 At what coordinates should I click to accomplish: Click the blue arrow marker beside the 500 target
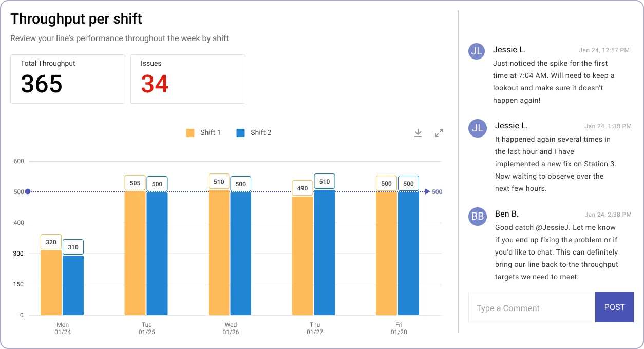(427, 191)
